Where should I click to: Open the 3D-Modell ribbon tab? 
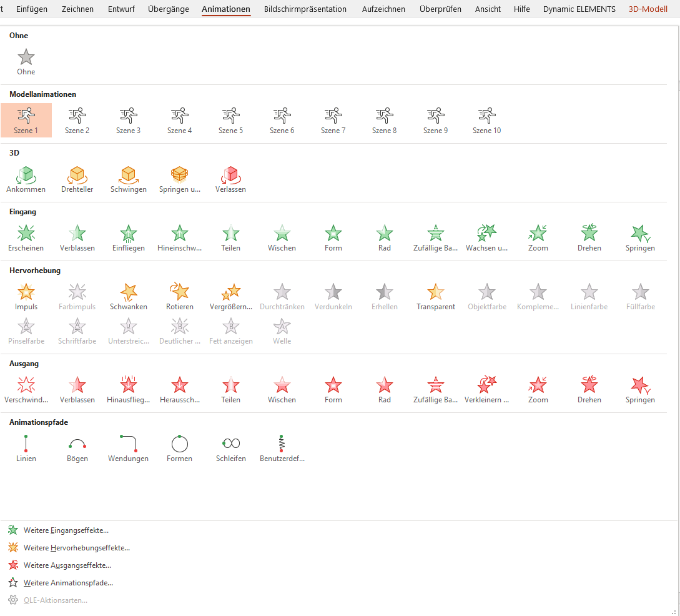click(648, 9)
